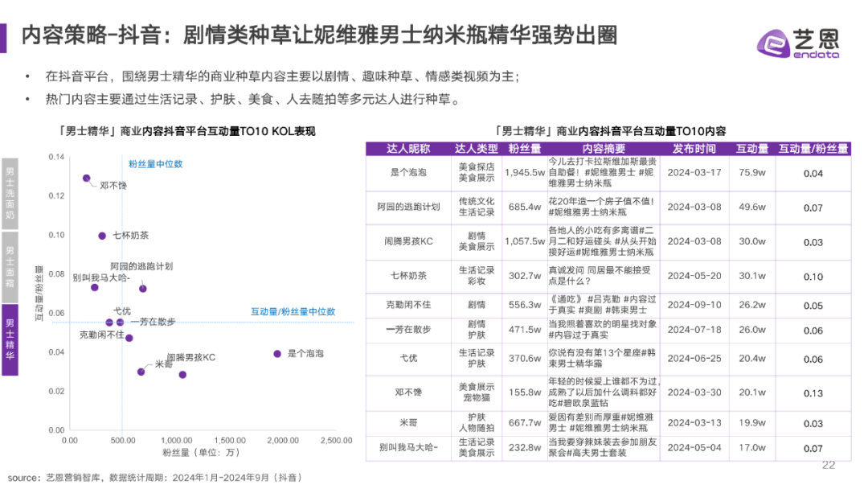Click the 17.0w interaction cell
This screenshot has width=868, height=489.
tap(752, 447)
